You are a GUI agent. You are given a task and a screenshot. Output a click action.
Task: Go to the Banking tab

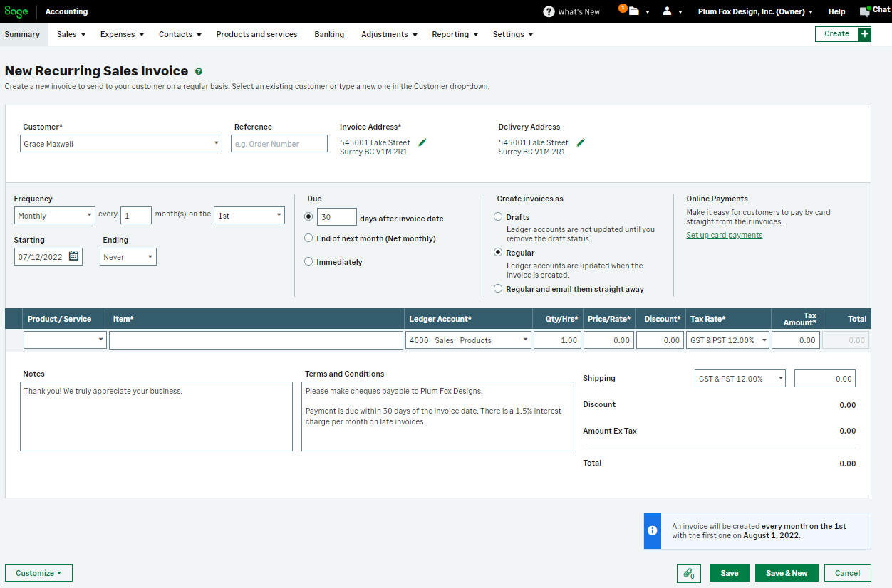click(329, 34)
